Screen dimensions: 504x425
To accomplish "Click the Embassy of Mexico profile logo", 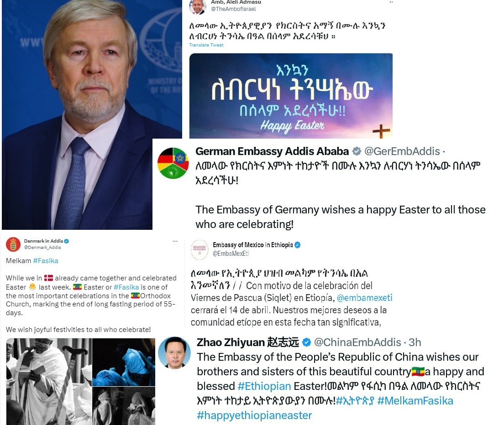I will [x=199, y=249].
